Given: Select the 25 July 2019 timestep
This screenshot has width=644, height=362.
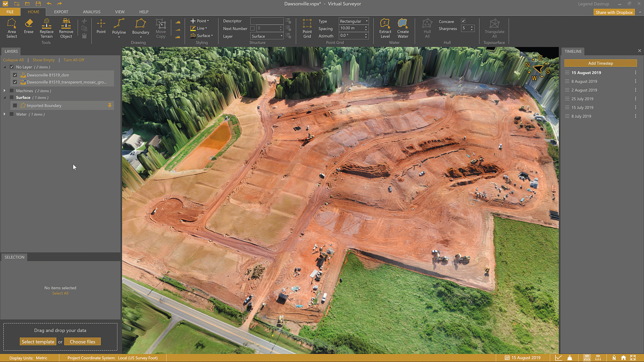Looking at the screenshot, I should coord(582,99).
